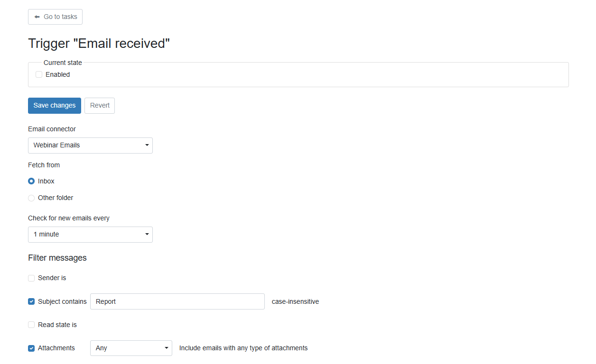The image size is (596, 364).
Task: Select the Inbox radio option
Action: point(31,181)
